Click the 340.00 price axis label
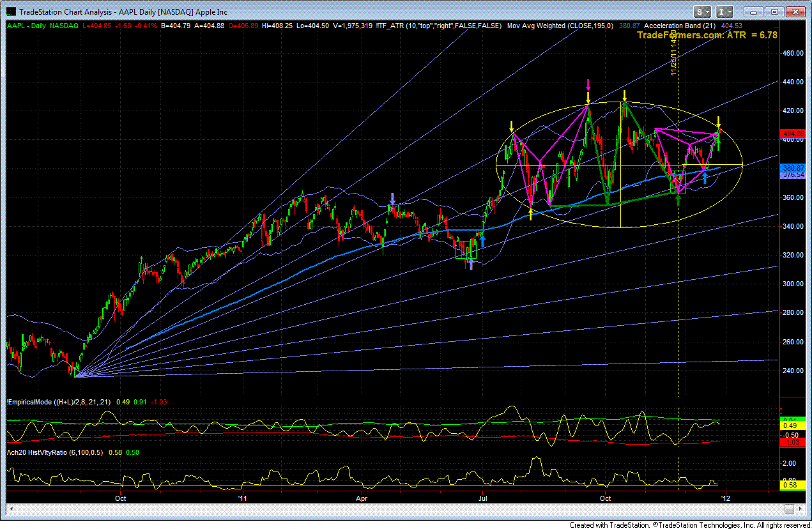This screenshot has height=529, width=812. click(x=793, y=226)
